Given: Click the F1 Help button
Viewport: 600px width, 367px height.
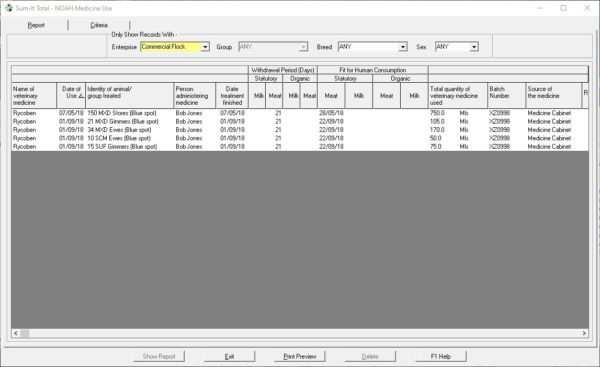Looking at the screenshot, I should point(441,356).
